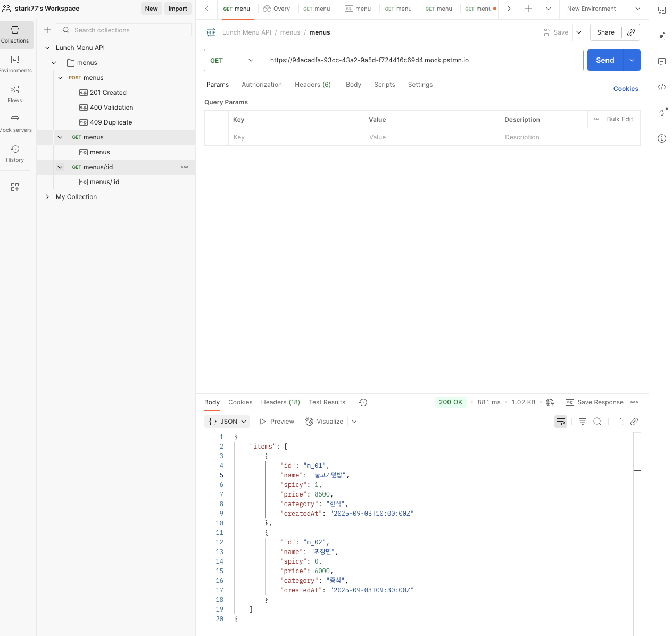Collapse the POST menus request
The width and height of the screenshot is (672, 636).
tap(60, 78)
